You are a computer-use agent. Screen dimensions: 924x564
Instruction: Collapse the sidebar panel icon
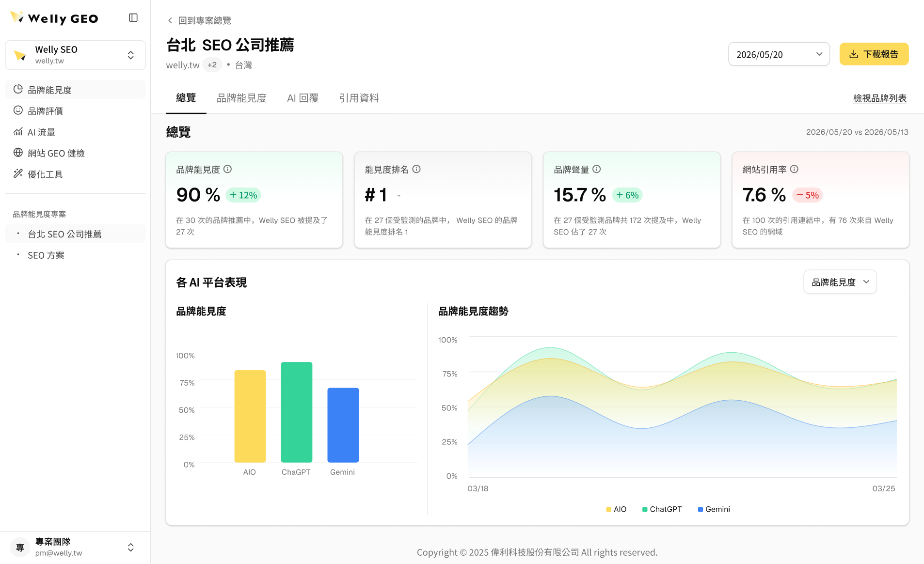(133, 18)
